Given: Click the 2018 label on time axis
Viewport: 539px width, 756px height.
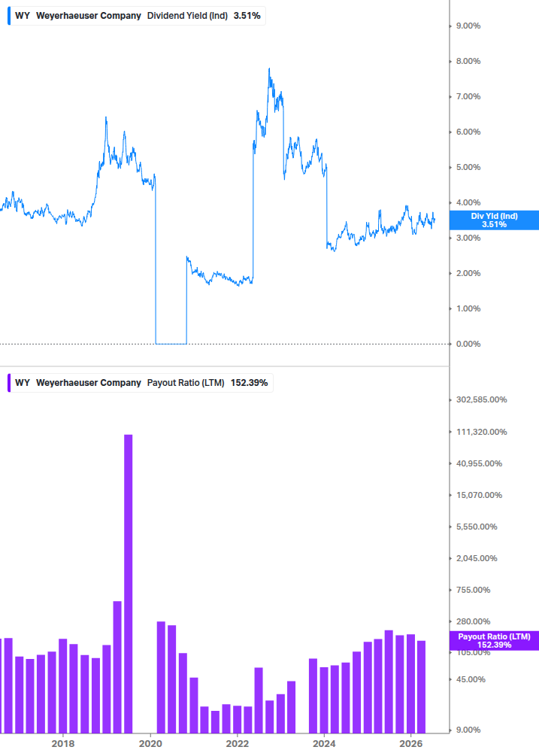Looking at the screenshot, I should (x=63, y=743).
